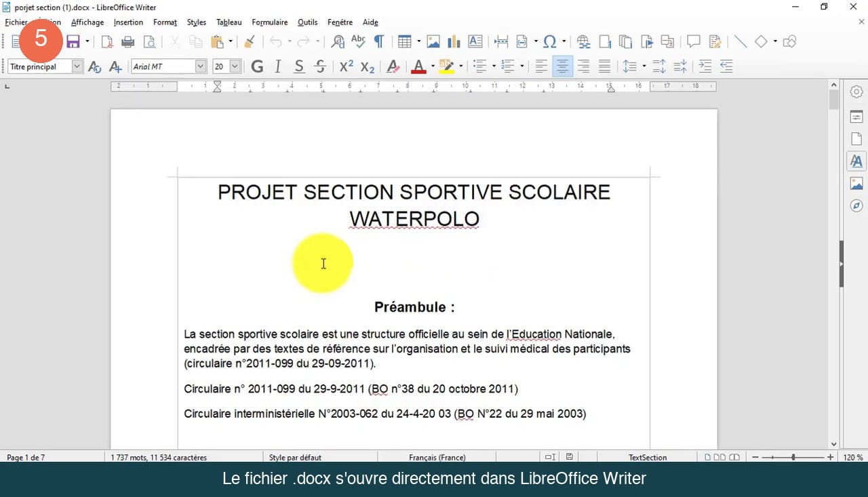The height and width of the screenshot is (497, 868).
Task: Justify the text
Action: coord(604,66)
